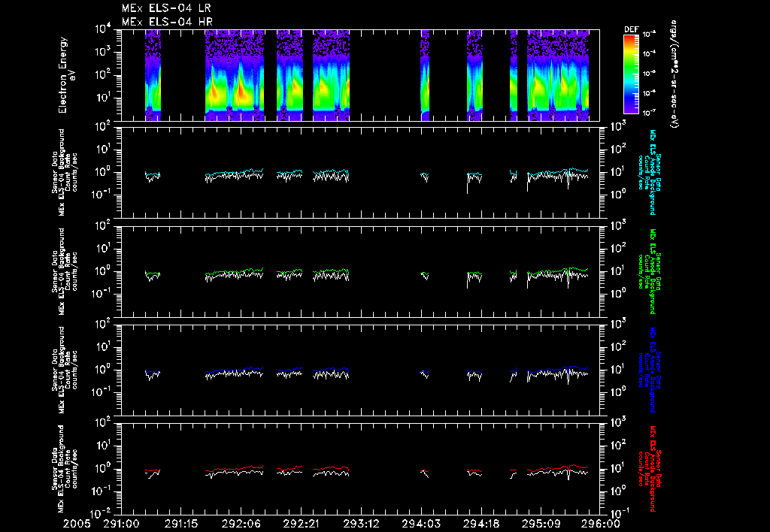
Task: Click the rainbow DEF color scale bar
Action: tap(631, 74)
